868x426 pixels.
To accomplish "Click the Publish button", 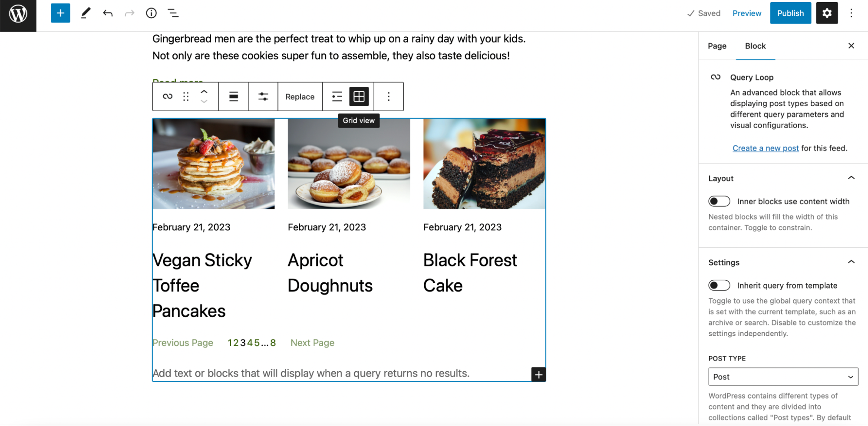I will pos(790,13).
